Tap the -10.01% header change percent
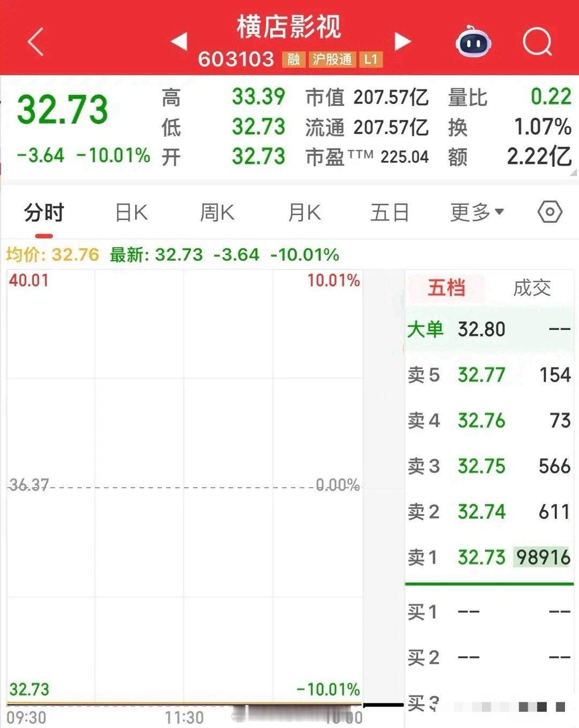The height and width of the screenshot is (728, 579). coord(113,156)
